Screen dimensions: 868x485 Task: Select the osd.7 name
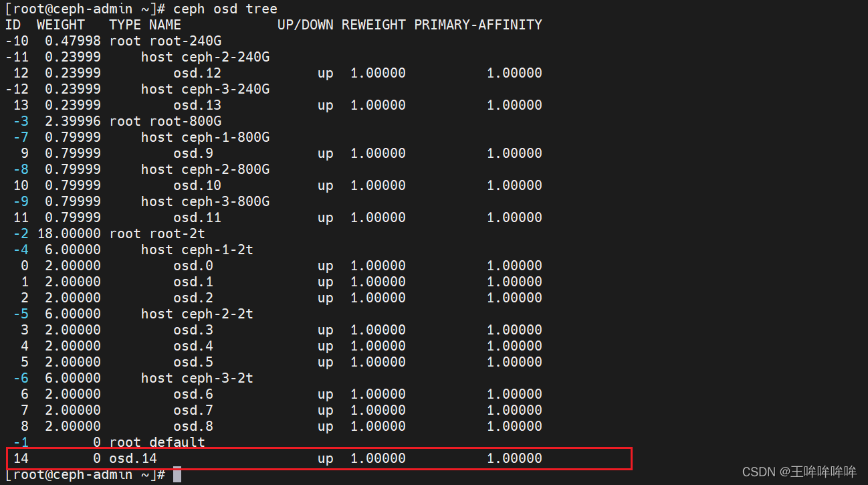193,410
